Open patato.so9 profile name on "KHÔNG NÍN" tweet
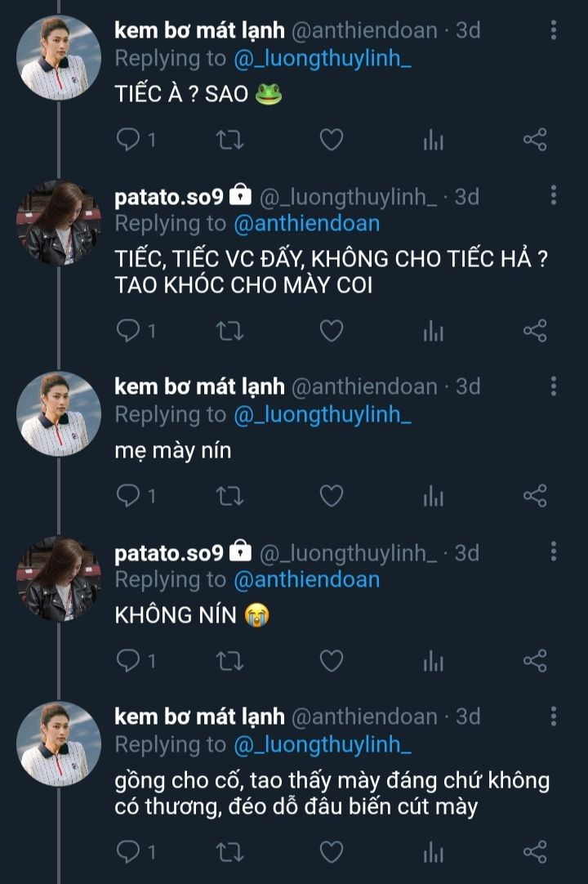 click(x=169, y=552)
